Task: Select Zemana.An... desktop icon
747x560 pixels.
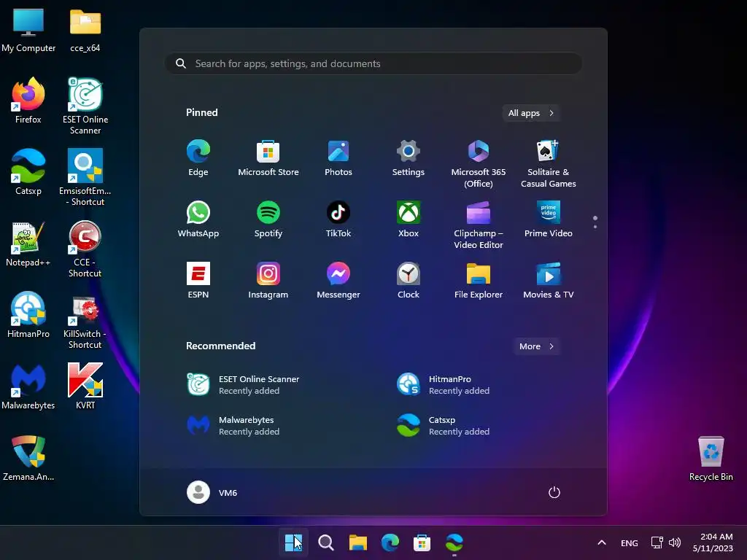Action: point(28,458)
